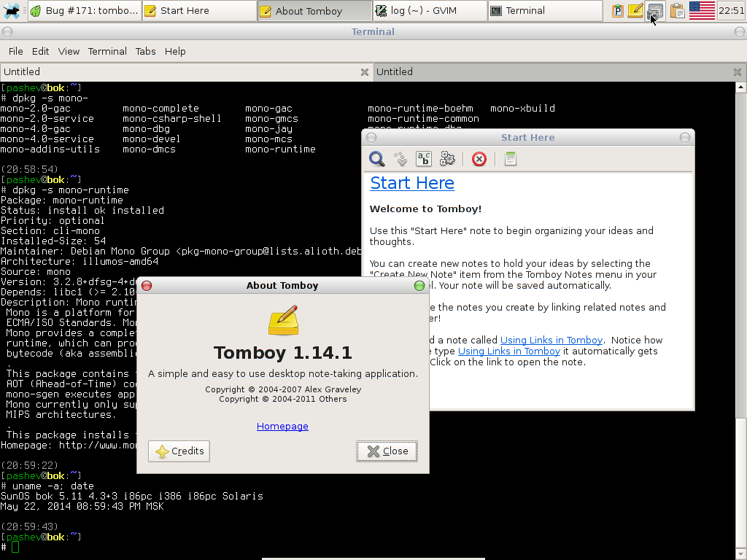The width and height of the screenshot is (747, 560).
Task: Click the notebook icon in Start Here toolbar
Action: point(510,158)
